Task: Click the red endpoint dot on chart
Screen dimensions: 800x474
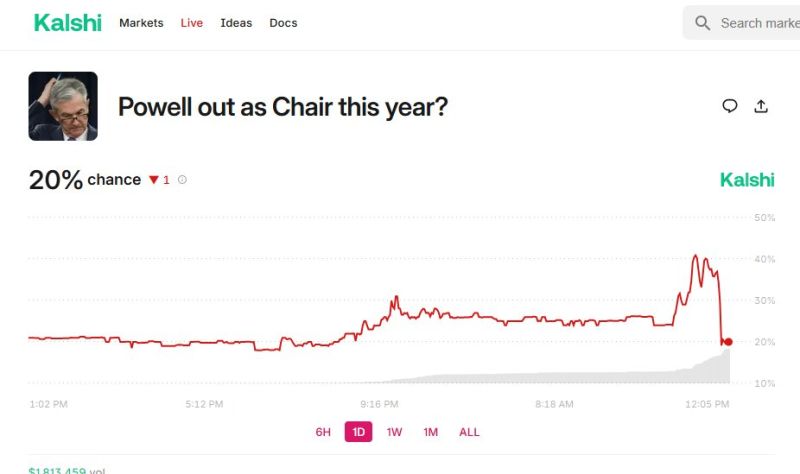Action: pos(728,342)
